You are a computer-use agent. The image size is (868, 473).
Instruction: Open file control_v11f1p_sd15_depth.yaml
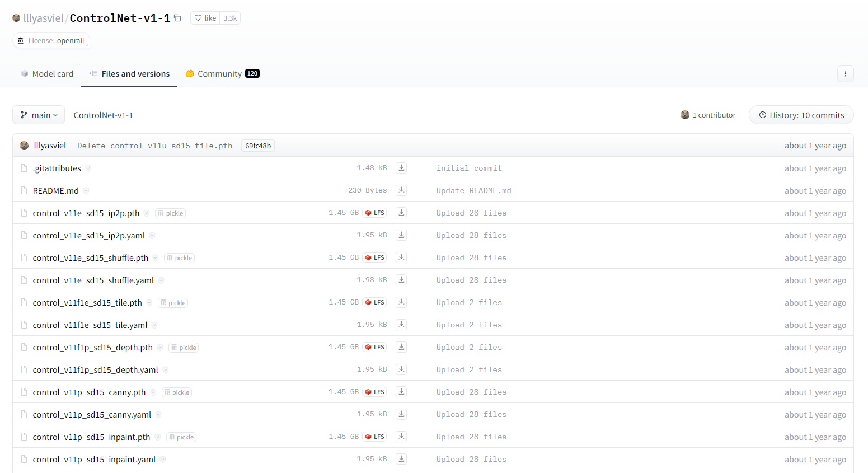point(95,369)
